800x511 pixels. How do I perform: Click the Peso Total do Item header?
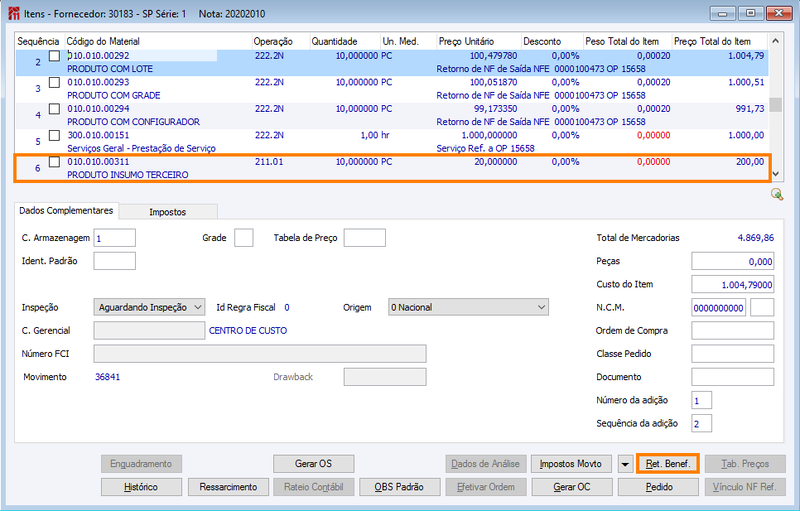tap(628, 41)
